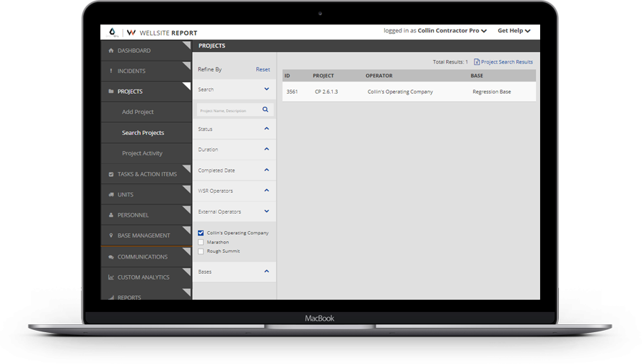Click the search magnifier icon

pos(265,109)
